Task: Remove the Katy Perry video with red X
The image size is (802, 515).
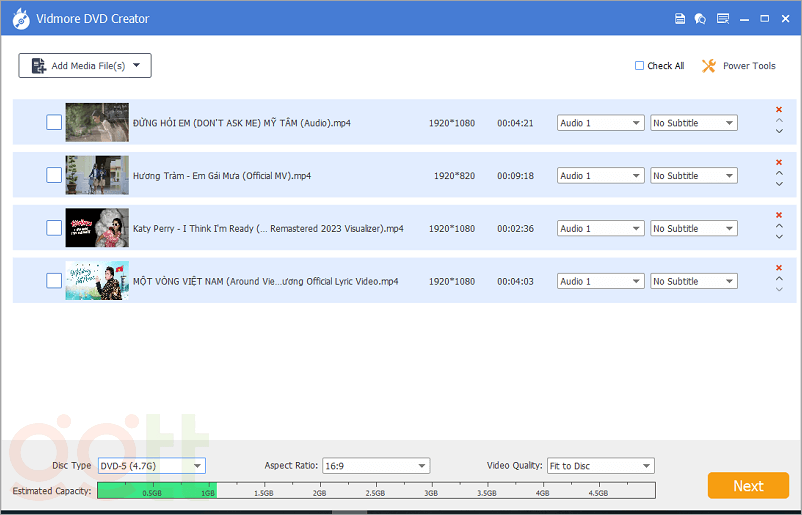Action: pos(779,215)
